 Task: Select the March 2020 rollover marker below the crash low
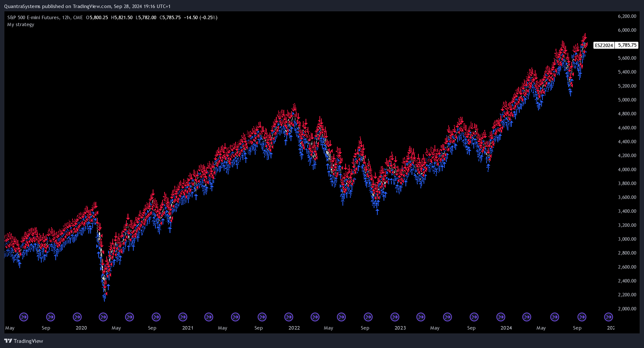pos(103,317)
